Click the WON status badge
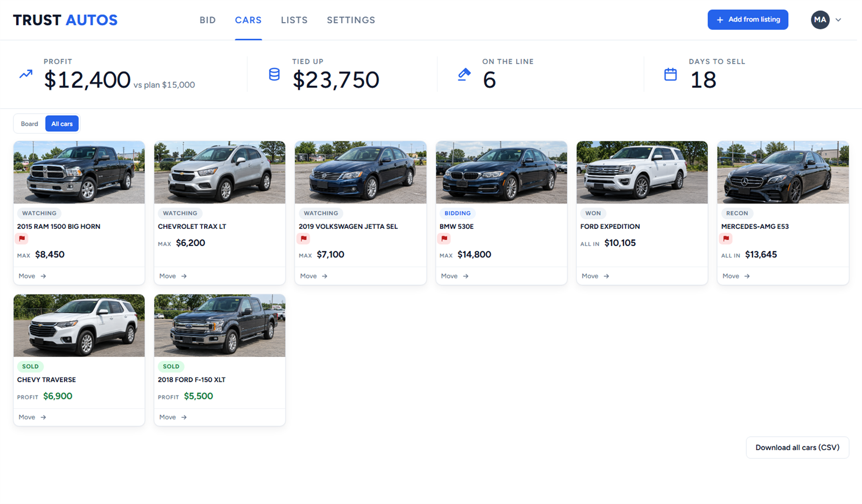The height and width of the screenshot is (504, 862). pyautogui.click(x=593, y=213)
